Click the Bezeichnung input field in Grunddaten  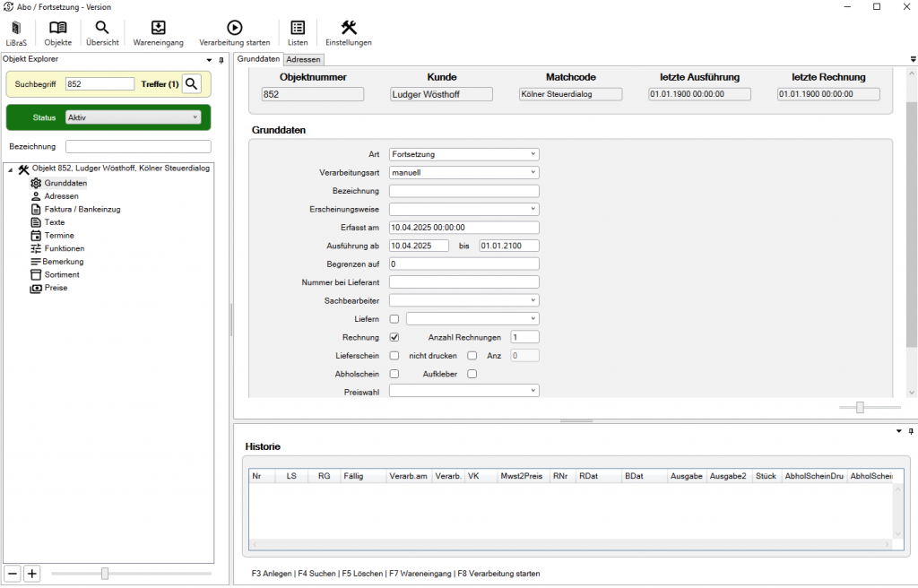click(463, 191)
